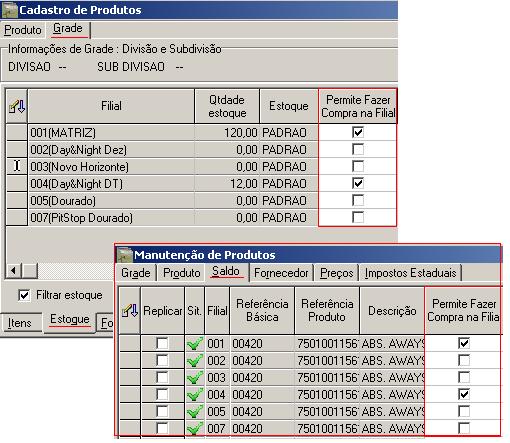Click the Descrição column header
Image resolution: width=510 pixels, height=443 pixels.
coord(392,310)
